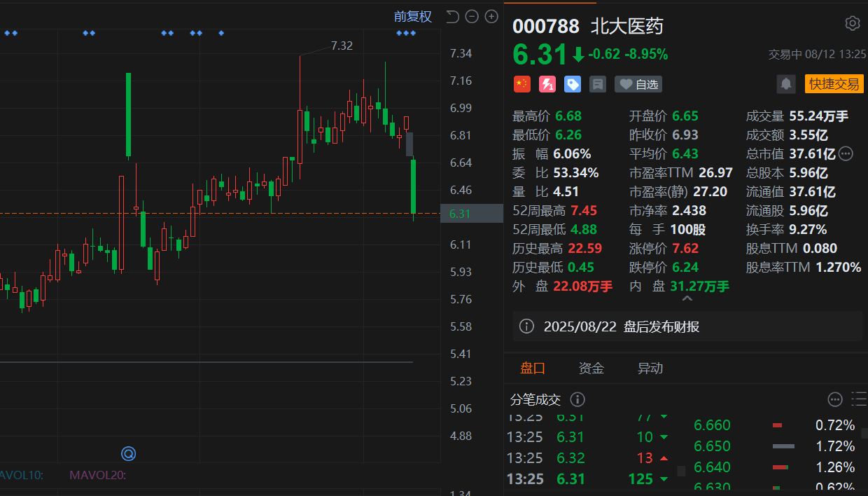
Task: Click the list layout icon in 分笔成交 header
Action: pos(859,399)
